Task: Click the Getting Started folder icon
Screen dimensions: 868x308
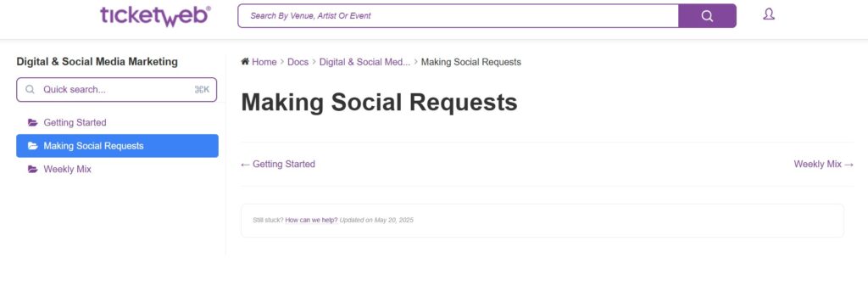Action: 33,122
